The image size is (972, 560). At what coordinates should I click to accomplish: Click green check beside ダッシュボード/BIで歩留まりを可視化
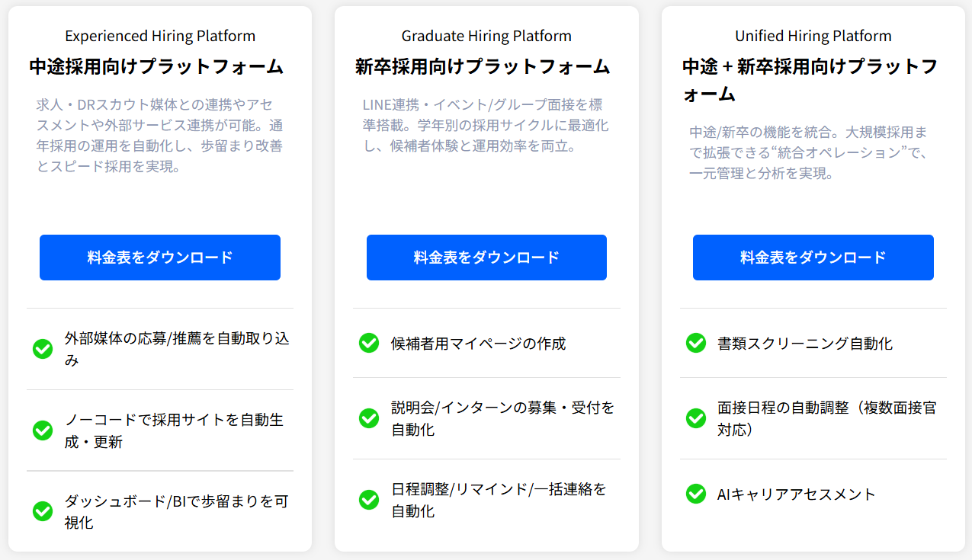click(x=43, y=511)
